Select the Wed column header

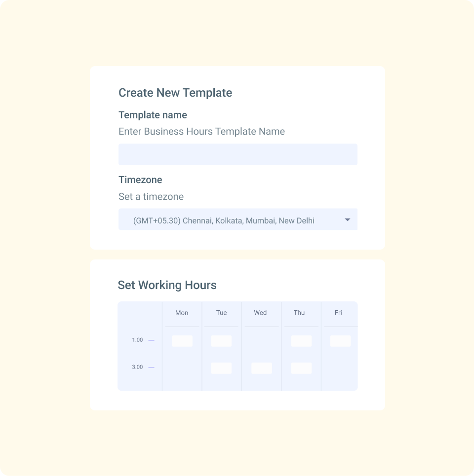261,313
